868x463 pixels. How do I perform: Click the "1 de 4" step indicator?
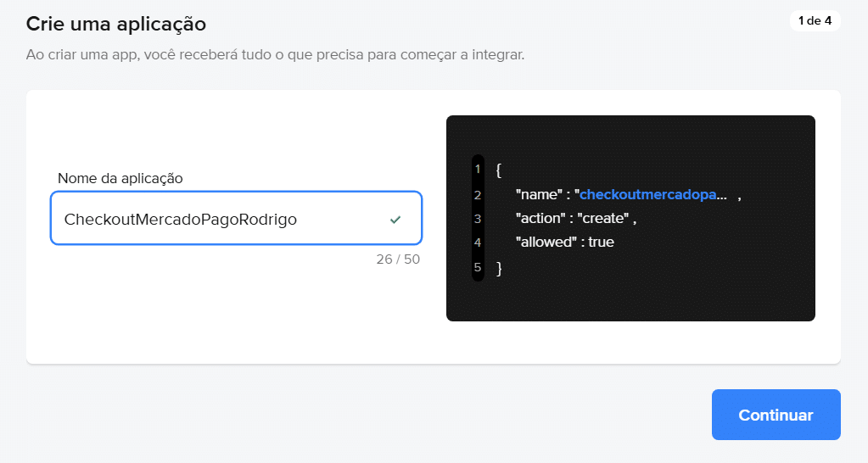click(x=815, y=21)
